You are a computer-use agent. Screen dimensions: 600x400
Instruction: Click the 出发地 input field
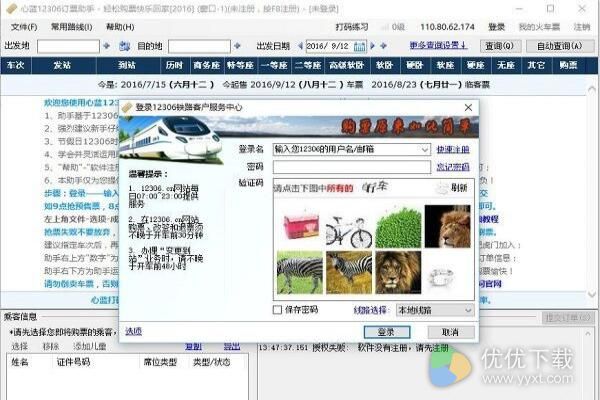(68, 46)
